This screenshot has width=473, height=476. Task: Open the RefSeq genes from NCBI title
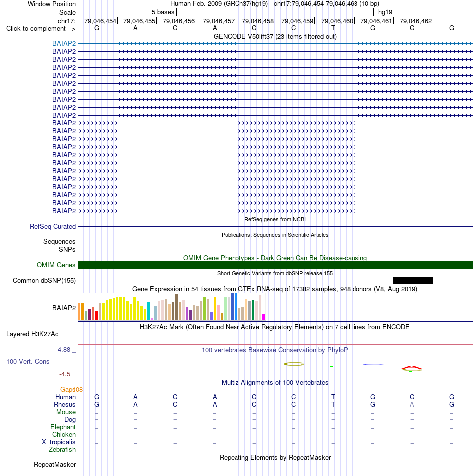click(x=275, y=219)
